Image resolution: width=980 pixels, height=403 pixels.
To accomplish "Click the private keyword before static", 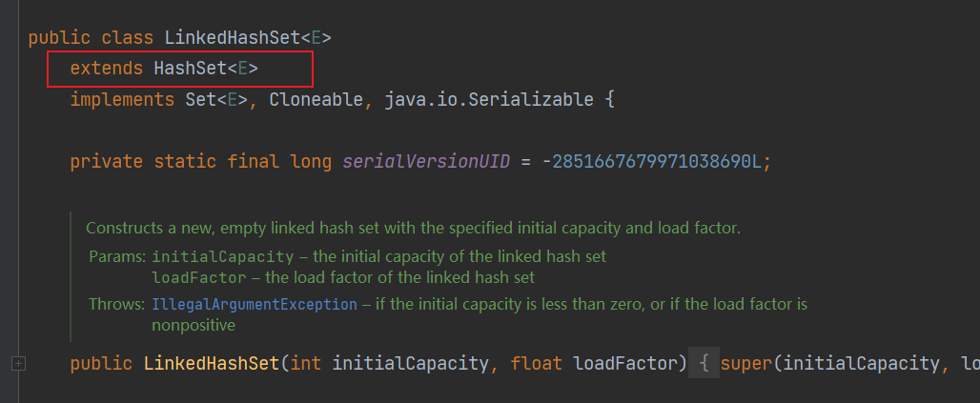I will pos(106,161).
